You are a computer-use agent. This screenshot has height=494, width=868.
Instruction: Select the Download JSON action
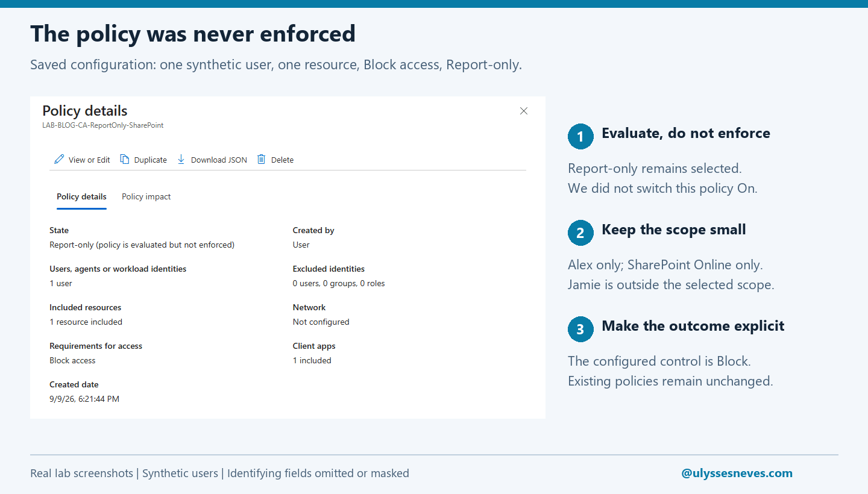pyautogui.click(x=212, y=160)
